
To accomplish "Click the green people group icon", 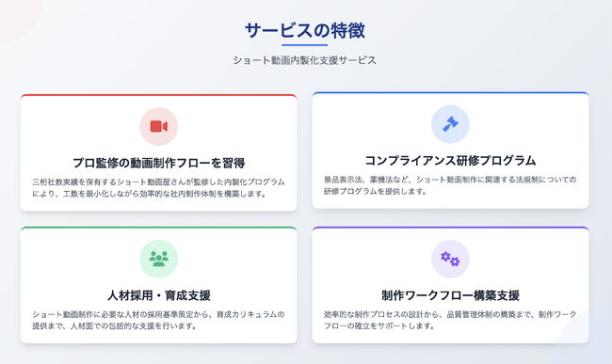I will 159,259.
